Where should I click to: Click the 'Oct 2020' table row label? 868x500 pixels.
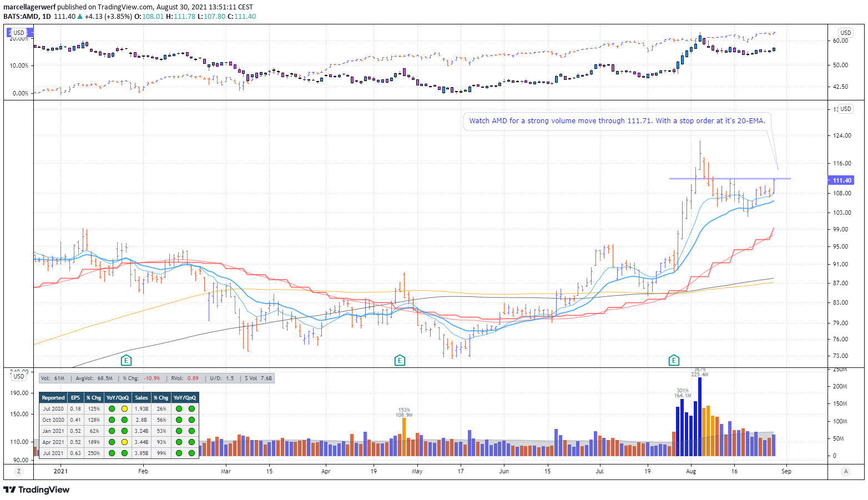coord(53,420)
